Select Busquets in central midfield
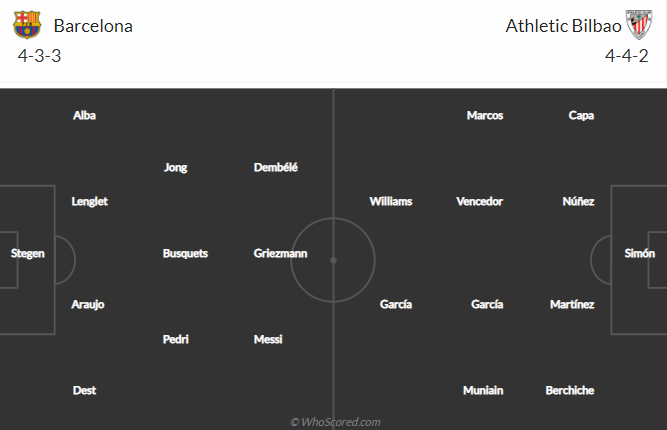This screenshot has height=430, width=667. pos(185,254)
